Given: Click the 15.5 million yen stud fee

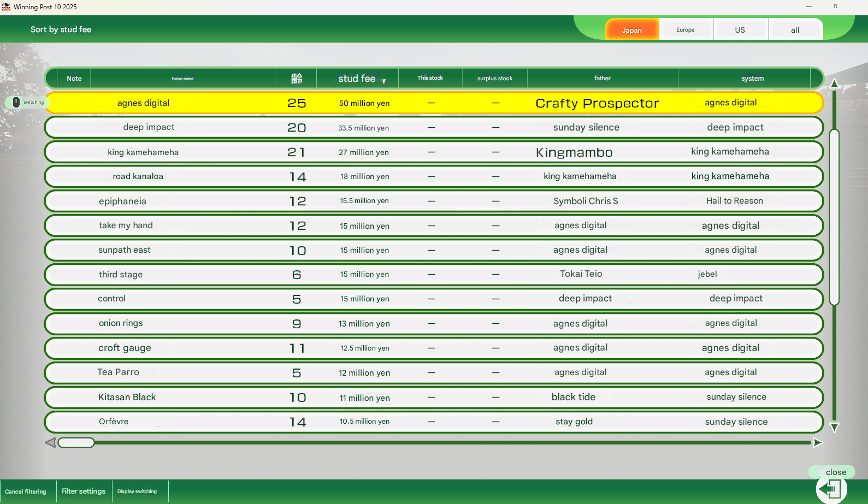Looking at the screenshot, I should click(364, 200).
